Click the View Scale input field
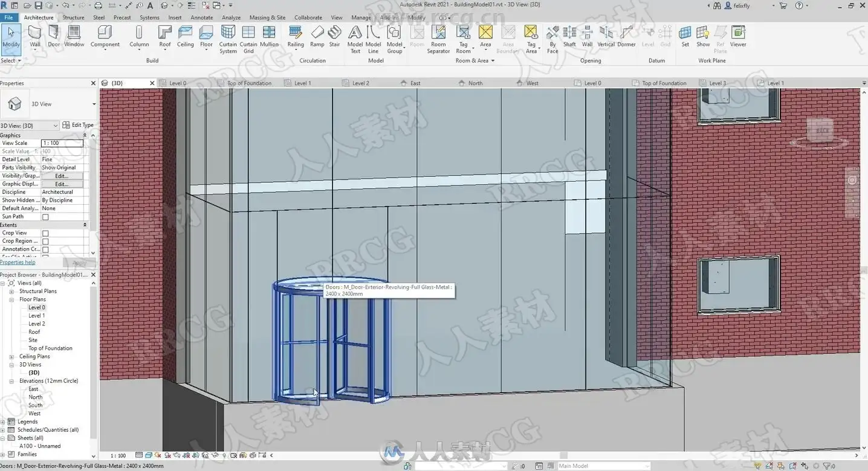This screenshot has width=868, height=471. tap(62, 143)
